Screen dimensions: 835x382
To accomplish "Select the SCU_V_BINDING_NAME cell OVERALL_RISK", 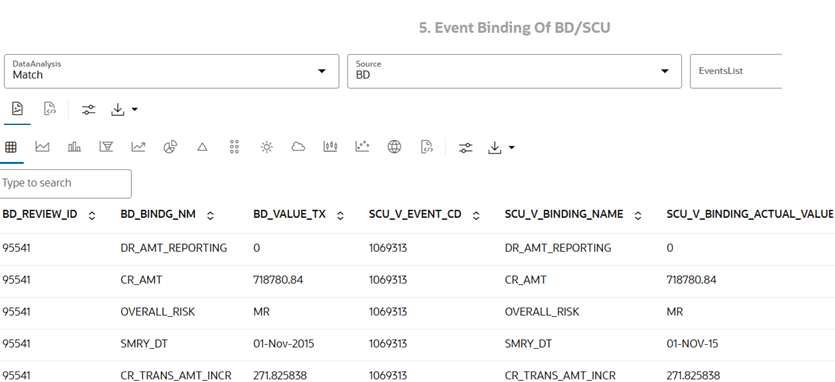I will (542, 312).
